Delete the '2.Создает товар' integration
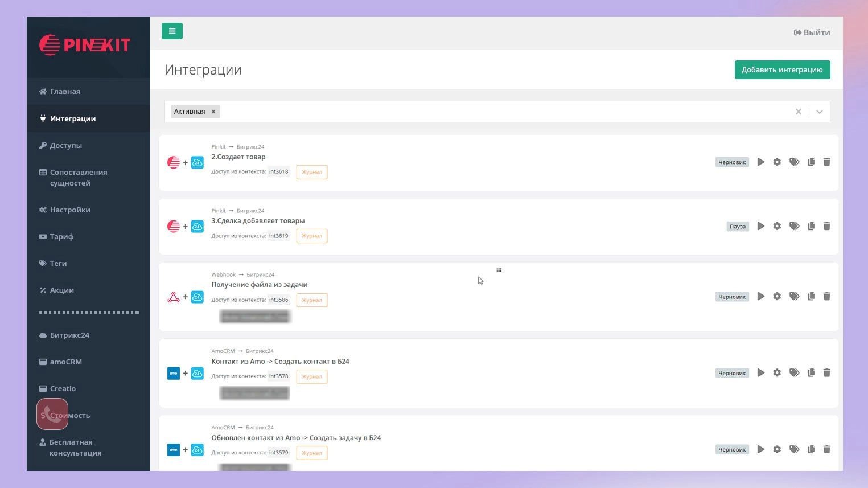This screenshot has width=868, height=488. [827, 162]
